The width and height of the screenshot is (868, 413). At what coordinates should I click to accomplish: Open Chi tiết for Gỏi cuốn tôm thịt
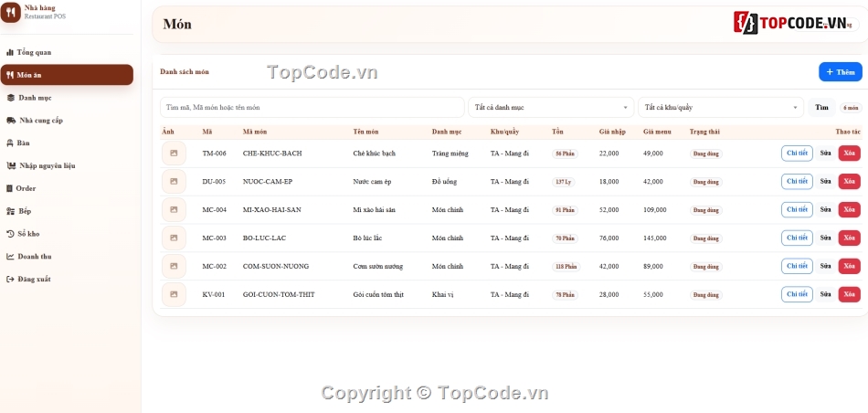tap(797, 294)
